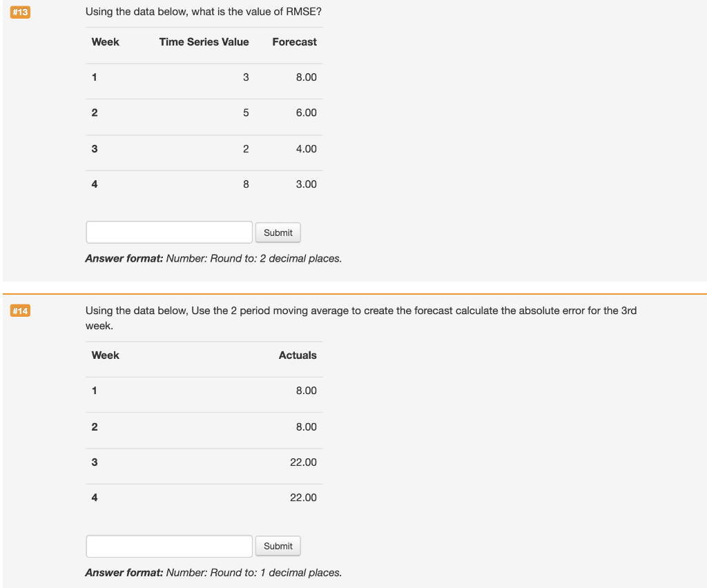The width and height of the screenshot is (707, 588).
Task: Click the 3.00 forecast value for week 4
Action: [x=306, y=184]
